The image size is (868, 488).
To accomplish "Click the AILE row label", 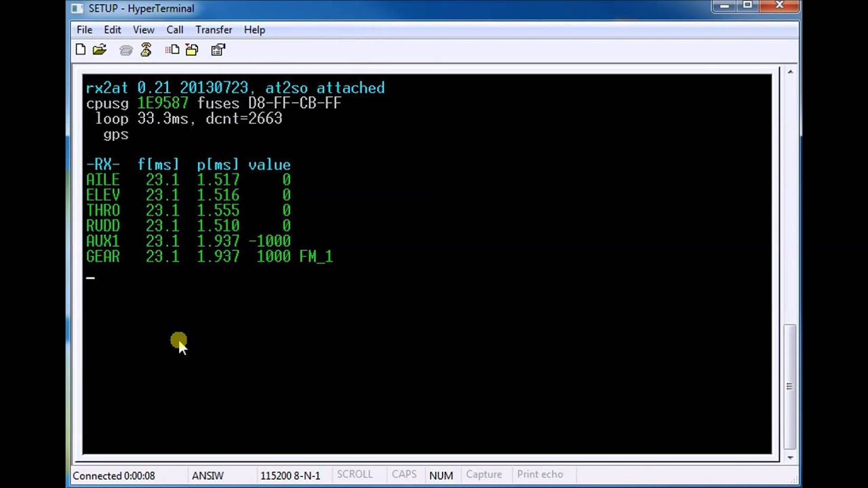I will 103,180.
